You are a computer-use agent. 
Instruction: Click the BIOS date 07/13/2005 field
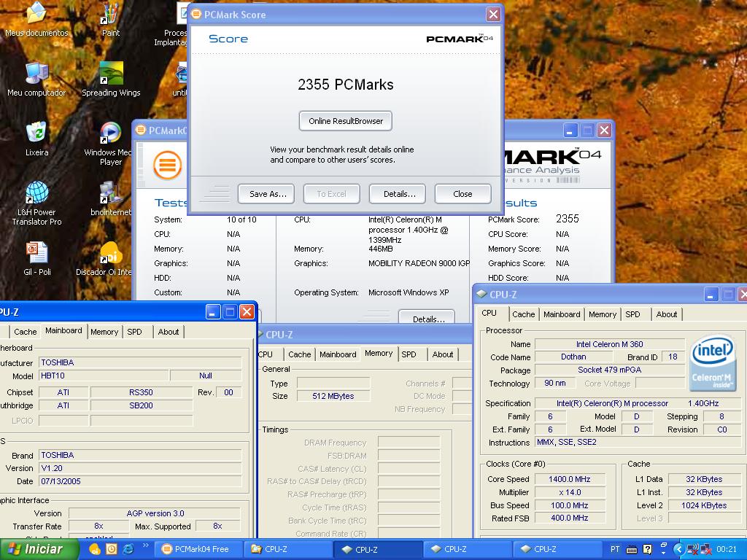[139, 481]
